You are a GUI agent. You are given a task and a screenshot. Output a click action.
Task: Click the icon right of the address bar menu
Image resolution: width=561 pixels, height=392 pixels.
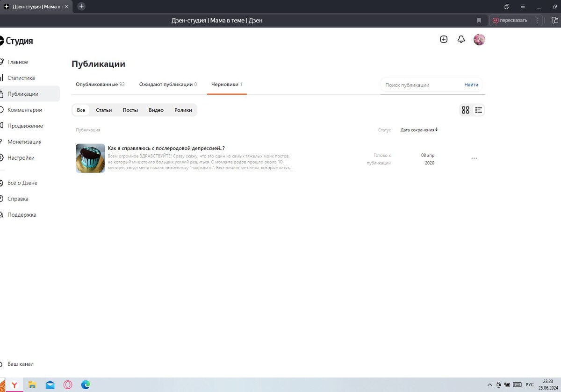554,20
